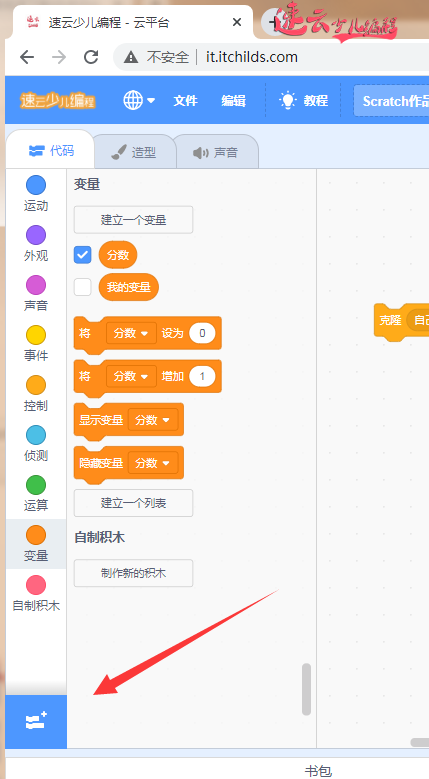Click the 隐藏变量 block label

click(101, 463)
